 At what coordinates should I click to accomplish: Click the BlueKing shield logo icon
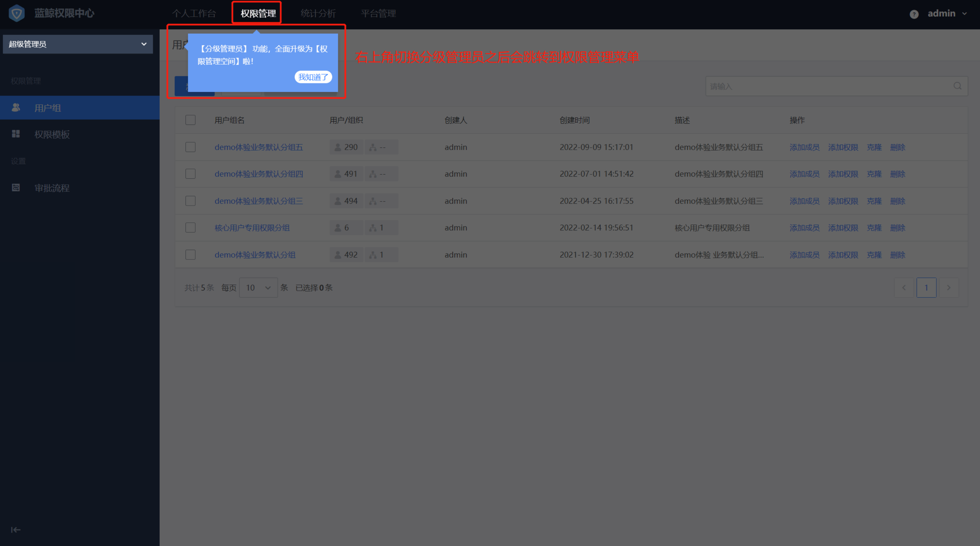16,13
